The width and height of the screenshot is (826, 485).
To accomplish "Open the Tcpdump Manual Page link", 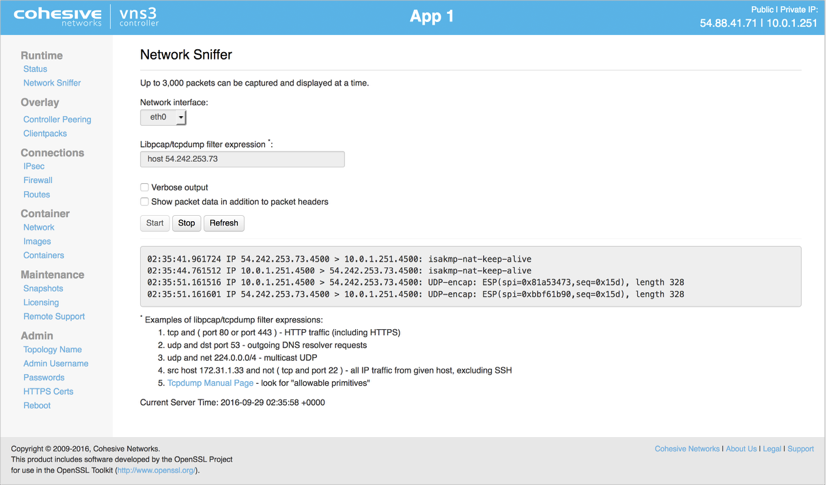I will [210, 383].
